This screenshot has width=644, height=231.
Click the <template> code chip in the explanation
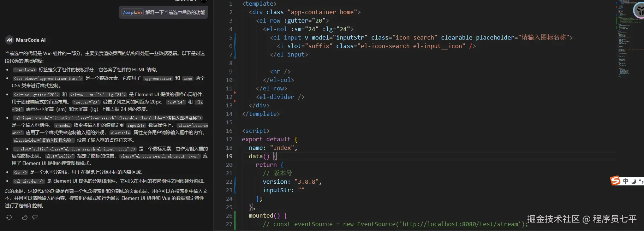(x=24, y=70)
